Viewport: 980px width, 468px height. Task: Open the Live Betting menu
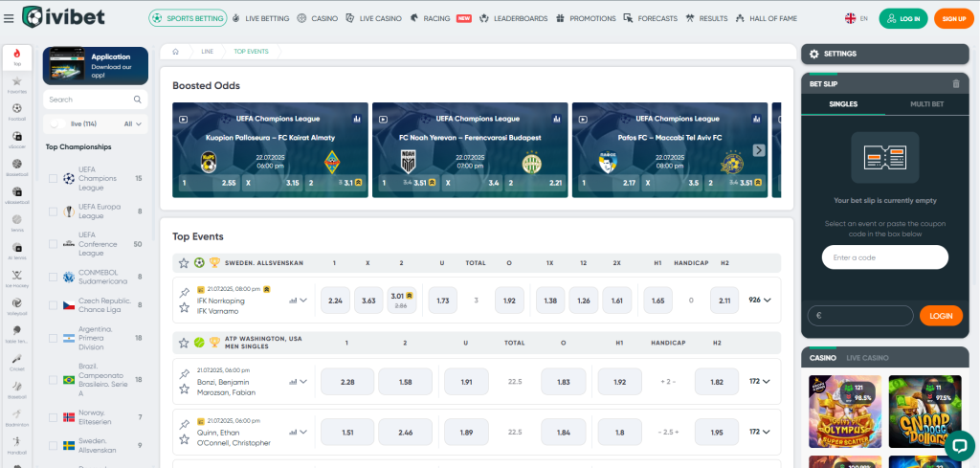tap(260, 19)
